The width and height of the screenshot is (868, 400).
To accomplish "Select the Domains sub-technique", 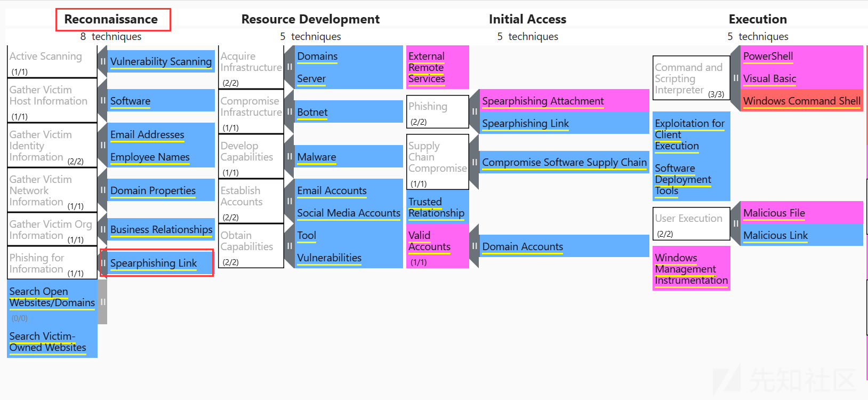I will point(349,56).
